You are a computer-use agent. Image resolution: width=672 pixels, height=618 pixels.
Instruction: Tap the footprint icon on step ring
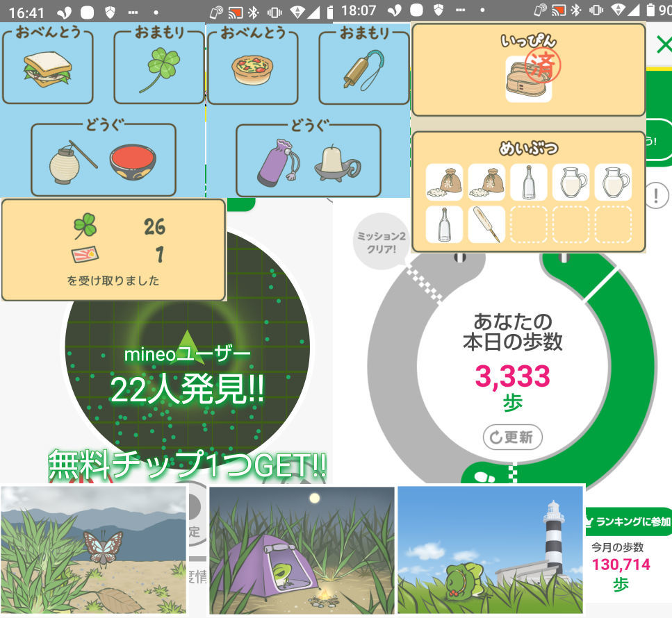(x=484, y=476)
